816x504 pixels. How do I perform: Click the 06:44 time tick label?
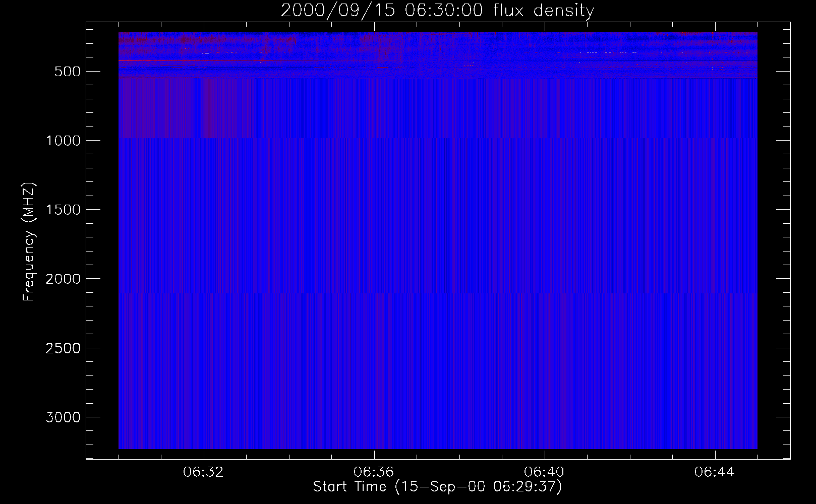715,472
